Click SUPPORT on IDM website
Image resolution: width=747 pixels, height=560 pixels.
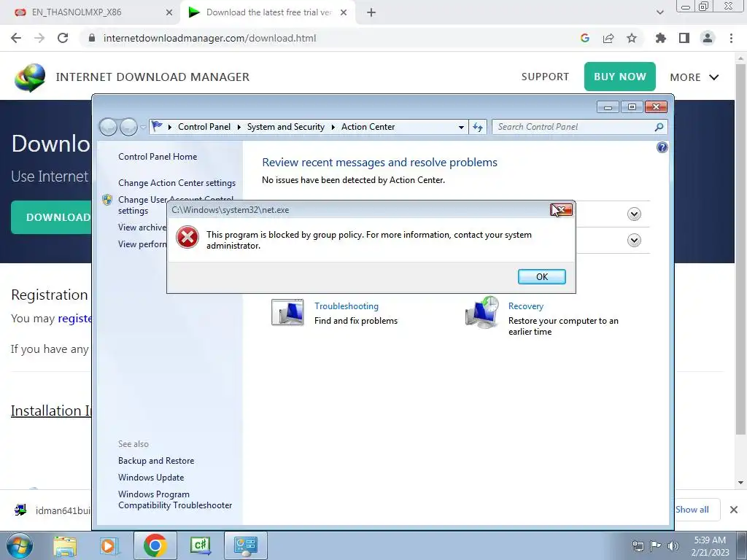pos(545,77)
